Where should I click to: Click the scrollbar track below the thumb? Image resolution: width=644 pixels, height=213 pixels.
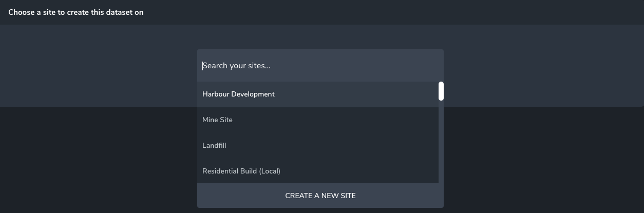[x=441, y=144]
